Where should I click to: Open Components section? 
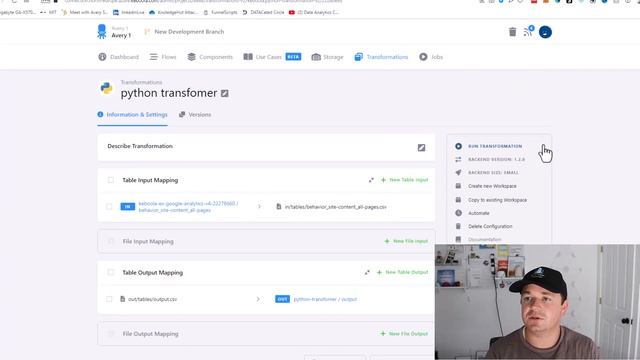tap(210, 57)
